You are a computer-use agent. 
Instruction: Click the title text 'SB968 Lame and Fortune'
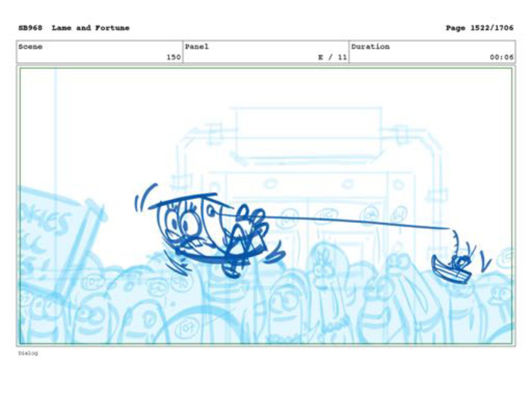tap(74, 28)
